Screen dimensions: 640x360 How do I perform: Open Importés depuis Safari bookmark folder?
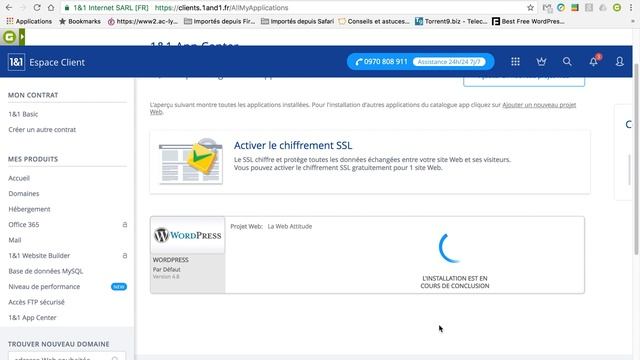pyautogui.click(x=297, y=21)
